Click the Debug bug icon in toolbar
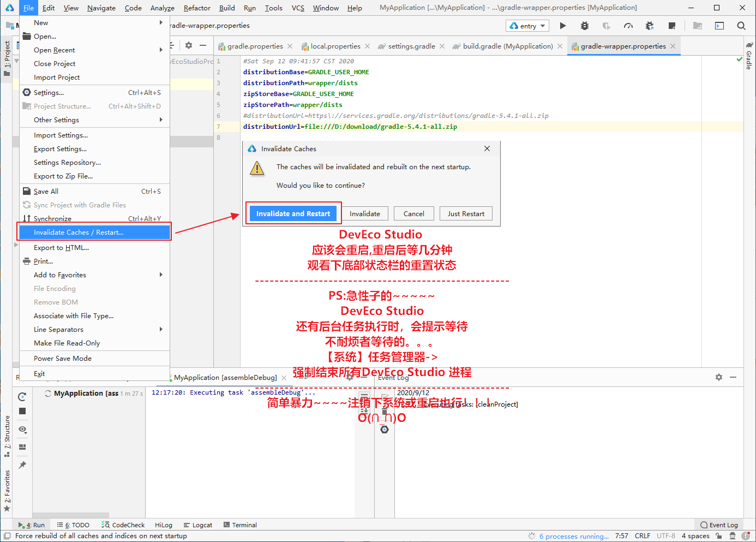This screenshot has height=542, width=756. 585,26
